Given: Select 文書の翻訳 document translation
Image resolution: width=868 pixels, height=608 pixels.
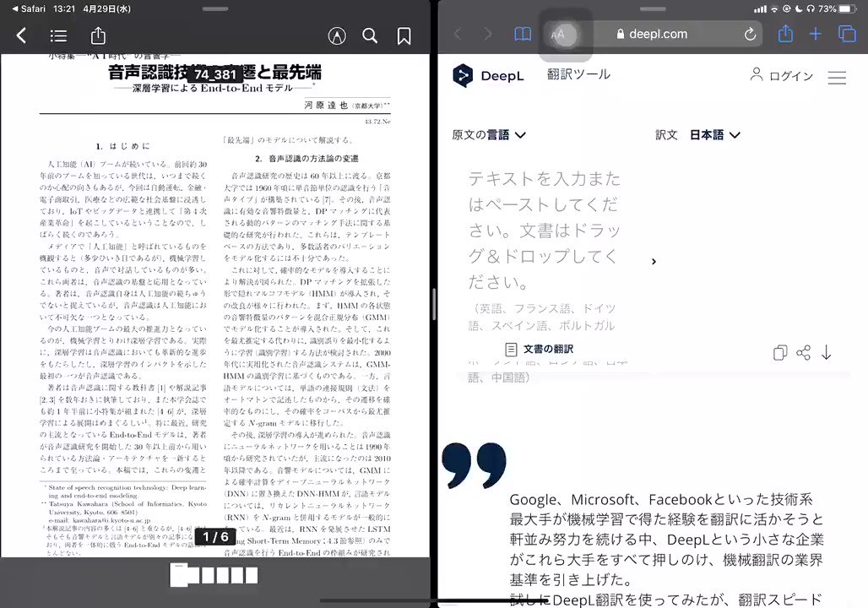Looking at the screenshot, I should (540, 349).
